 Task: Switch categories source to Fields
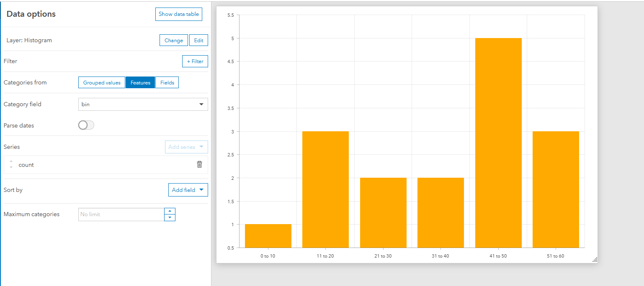tap(167, 82)
